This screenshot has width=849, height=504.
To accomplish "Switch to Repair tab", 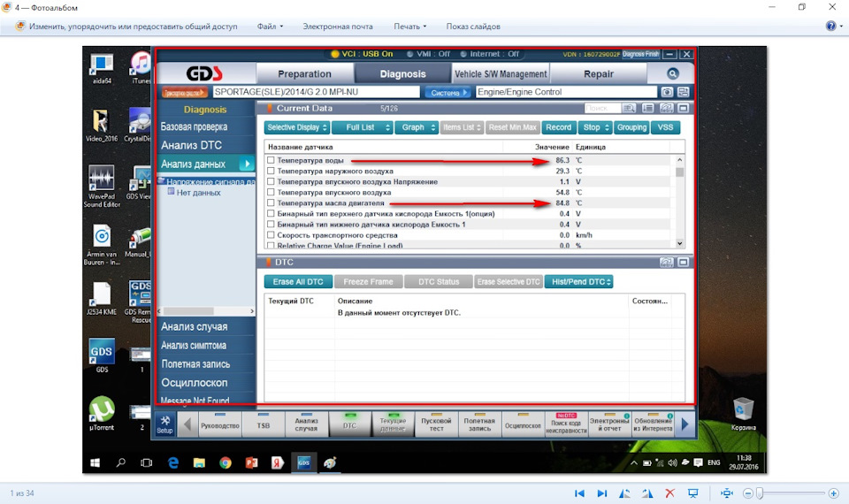I will (x=599, y=73).
